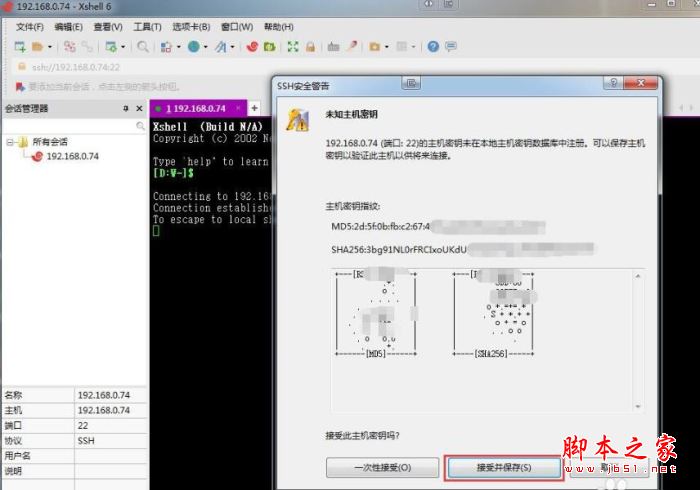Image resolution: width=700 pixels, height=490 pixels.
Task: Click the speech bubble feedback icon
Action: [451, 46]
